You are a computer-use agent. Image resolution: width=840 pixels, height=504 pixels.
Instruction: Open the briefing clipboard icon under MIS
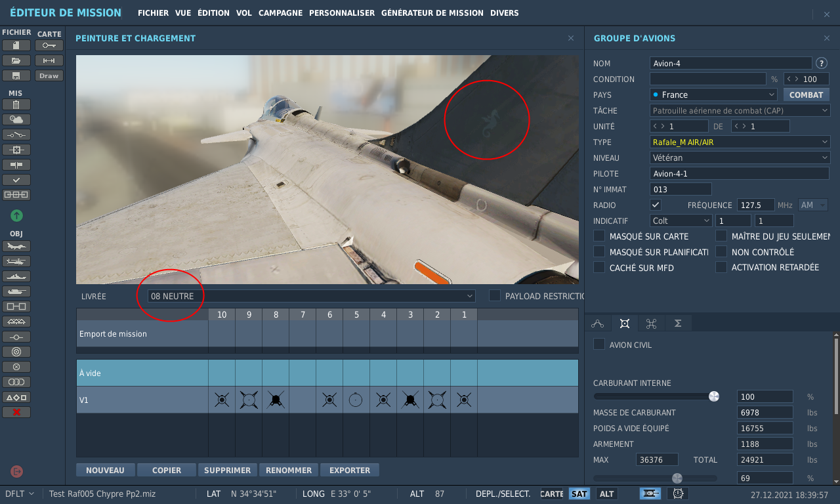(x=16, y=104)
